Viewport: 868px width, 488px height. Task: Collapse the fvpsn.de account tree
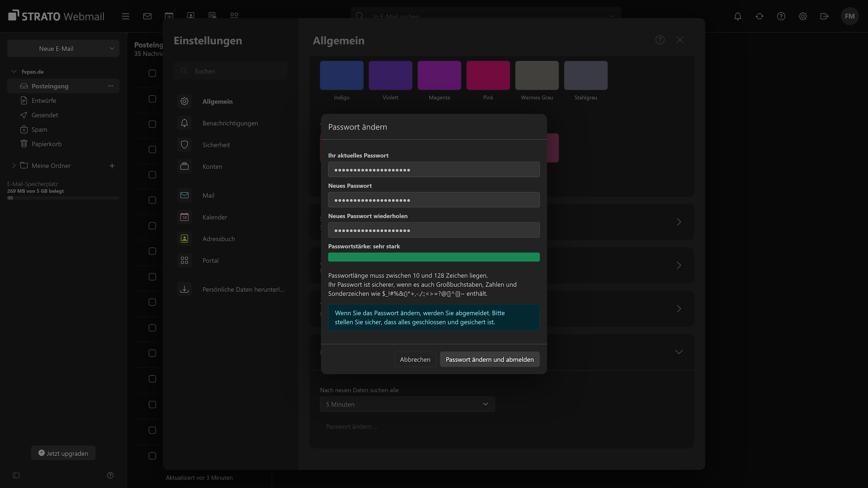pos(14,71)
